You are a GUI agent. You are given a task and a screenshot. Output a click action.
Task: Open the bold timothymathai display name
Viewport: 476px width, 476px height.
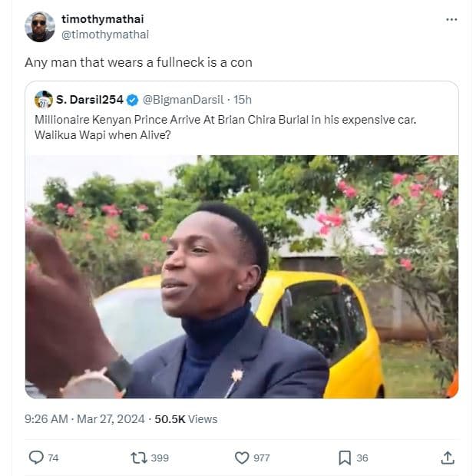point(101,19)
